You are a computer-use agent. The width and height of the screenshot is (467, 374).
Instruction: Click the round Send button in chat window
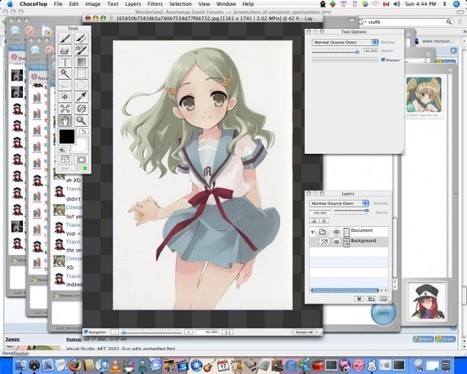click(383, 312)
